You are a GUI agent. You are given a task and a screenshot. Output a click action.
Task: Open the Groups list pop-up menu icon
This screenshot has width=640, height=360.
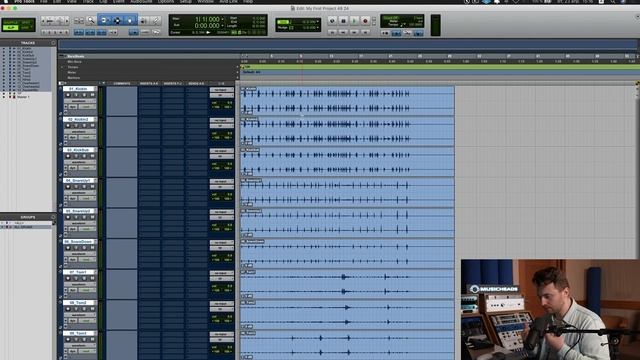(x=53, y=217)
